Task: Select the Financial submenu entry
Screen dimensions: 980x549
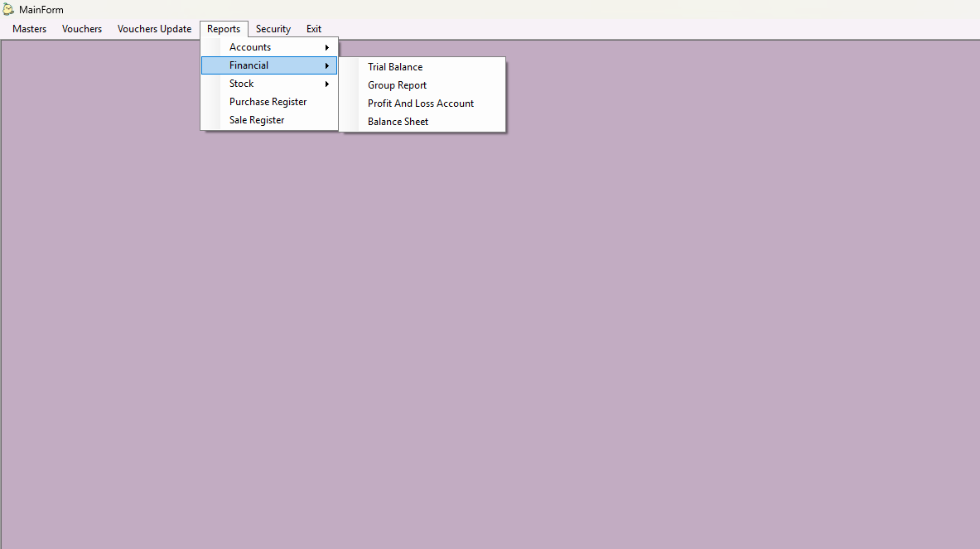Action: [x=268, y=65]
